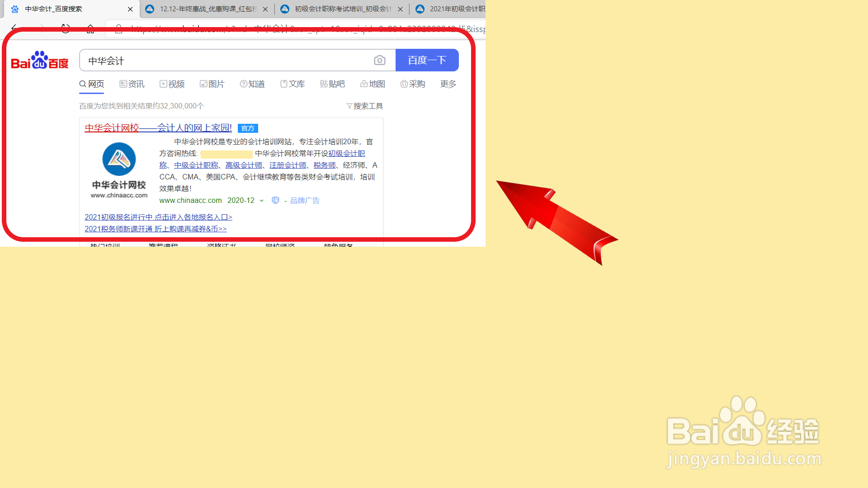The height and width of the screenshot is (488, 868).
Task: Click the browser refresh icon
Action: [66, 28]
